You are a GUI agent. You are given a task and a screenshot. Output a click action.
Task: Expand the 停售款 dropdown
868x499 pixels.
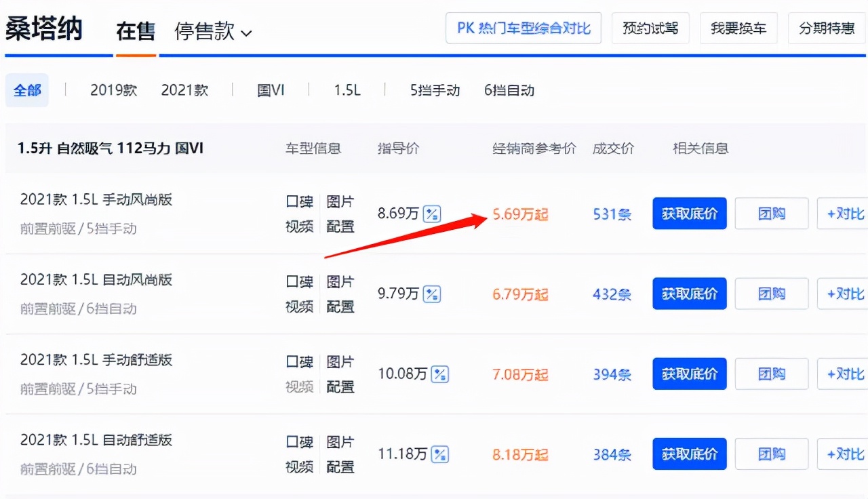(213, 31)
